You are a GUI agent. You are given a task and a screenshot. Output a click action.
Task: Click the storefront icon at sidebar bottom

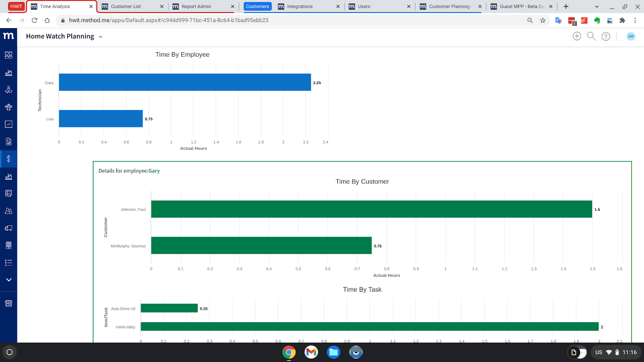8,303
